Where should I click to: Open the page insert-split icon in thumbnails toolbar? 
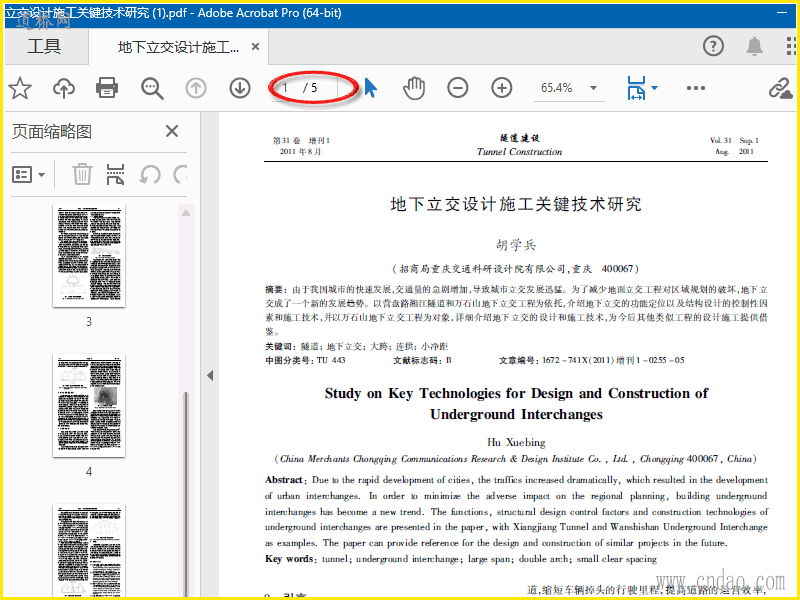pyautogui.click(x=116, y=174)
